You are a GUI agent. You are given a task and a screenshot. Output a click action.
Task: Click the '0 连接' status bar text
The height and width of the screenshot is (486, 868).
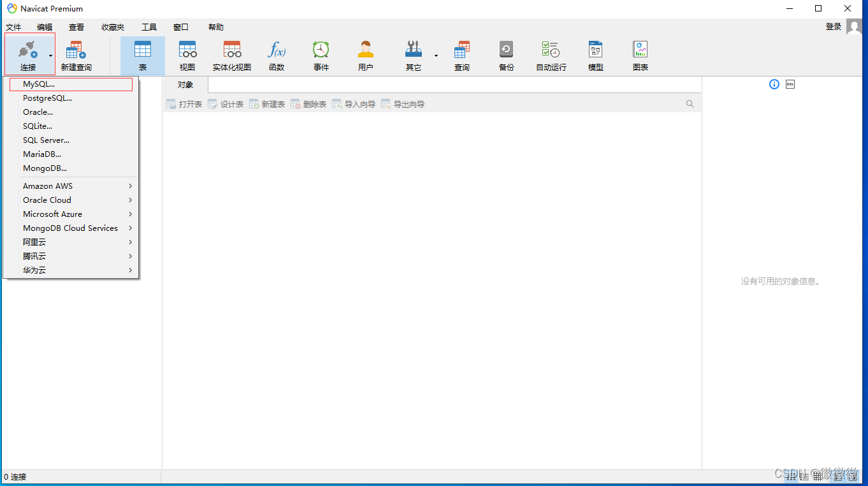(15, 477)
